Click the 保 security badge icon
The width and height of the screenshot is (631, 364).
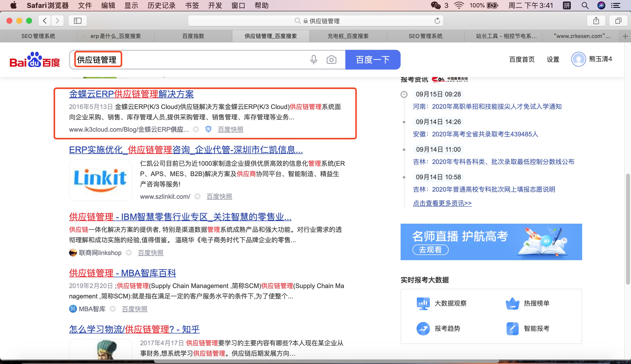(x=208, y=129)
